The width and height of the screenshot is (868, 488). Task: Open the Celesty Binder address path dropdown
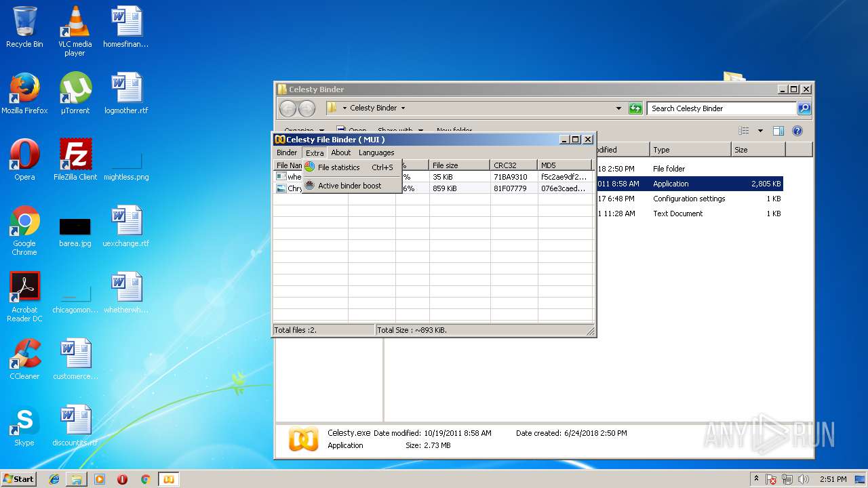(403, 108)
